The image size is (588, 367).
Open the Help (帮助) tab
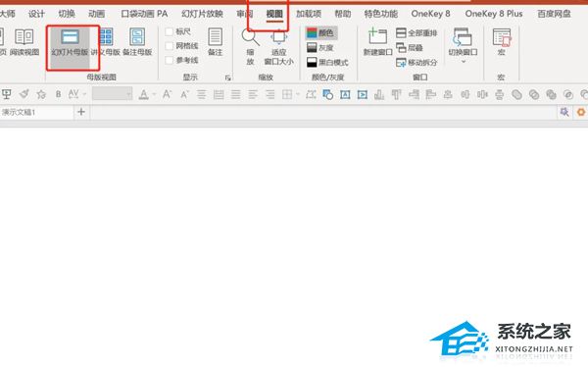pyautogui.click(x=342, y=14)
